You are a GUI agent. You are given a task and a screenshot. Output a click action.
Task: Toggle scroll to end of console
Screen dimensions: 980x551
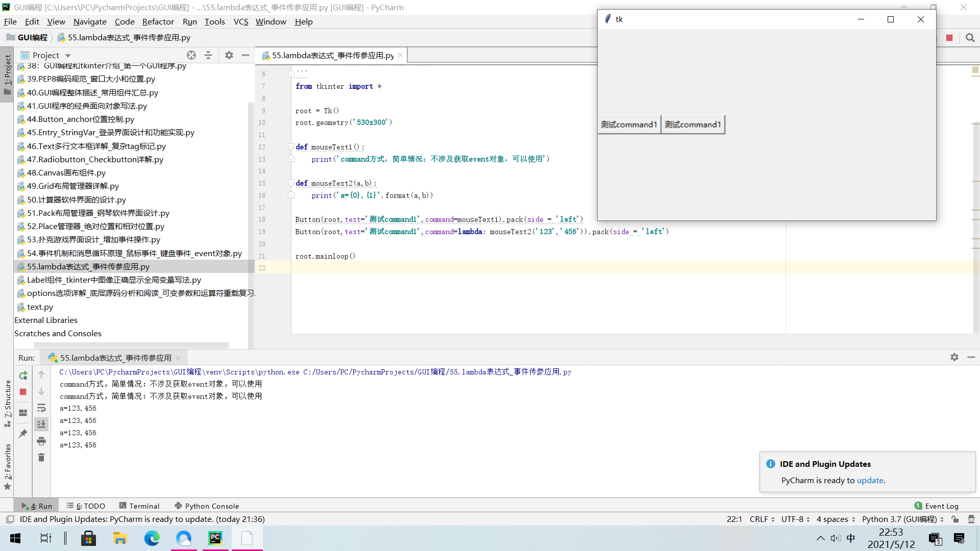coord(41,424)
